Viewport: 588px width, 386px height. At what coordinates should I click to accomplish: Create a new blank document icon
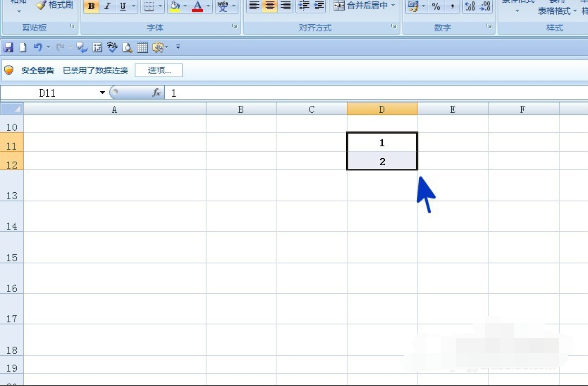point(23,47)
